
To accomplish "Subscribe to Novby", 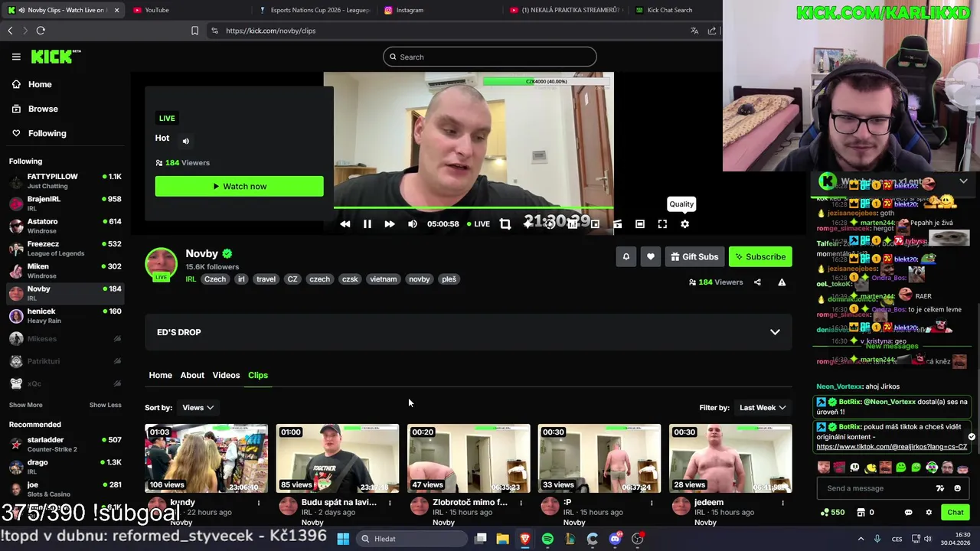I will click(760, 257).
